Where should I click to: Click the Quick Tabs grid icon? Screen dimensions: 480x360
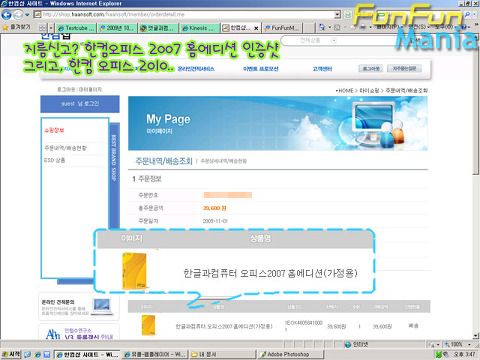[43, 28]
